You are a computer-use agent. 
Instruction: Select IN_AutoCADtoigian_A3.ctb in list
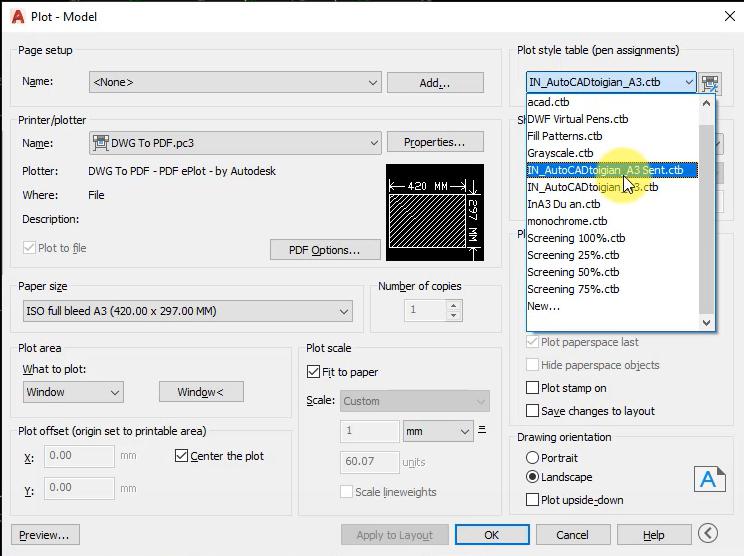612,187
